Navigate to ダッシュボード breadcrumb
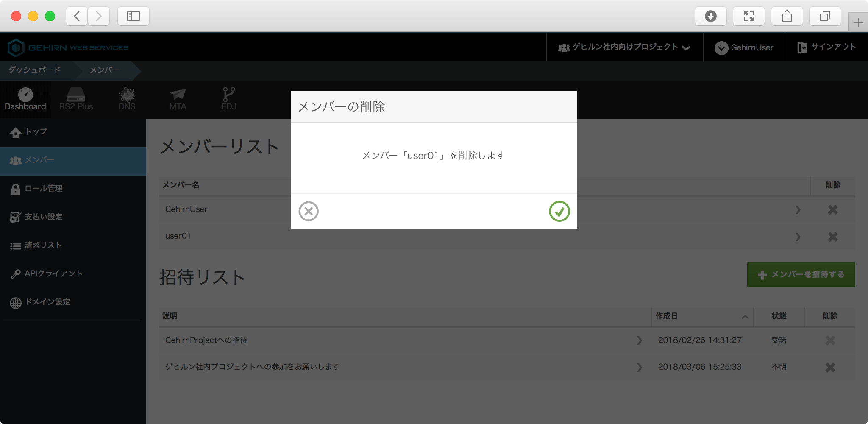 click(x=35, y=70)
